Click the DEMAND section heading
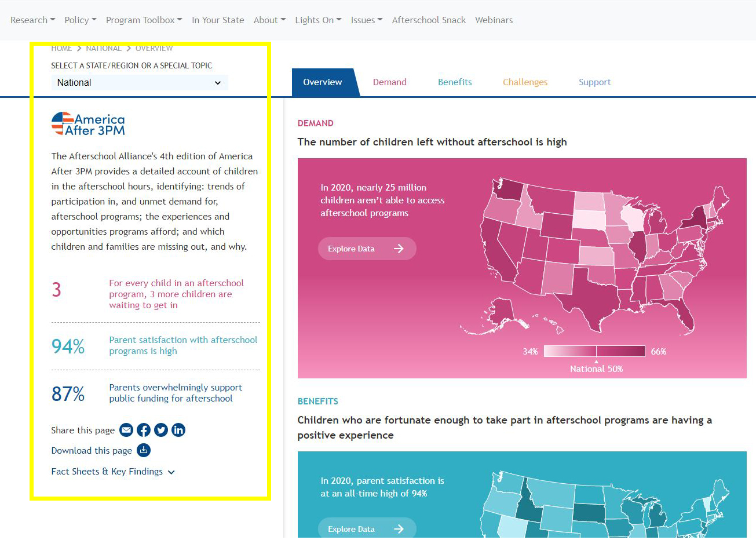The height and width of the screenshot is (540, 756). pyautogui.click(x=315, y=123)
